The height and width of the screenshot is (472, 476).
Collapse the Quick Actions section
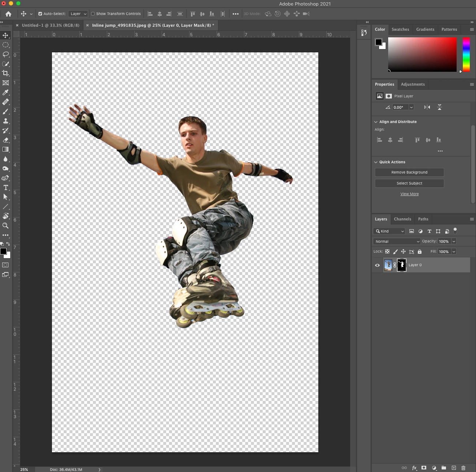tap(376, 162)
